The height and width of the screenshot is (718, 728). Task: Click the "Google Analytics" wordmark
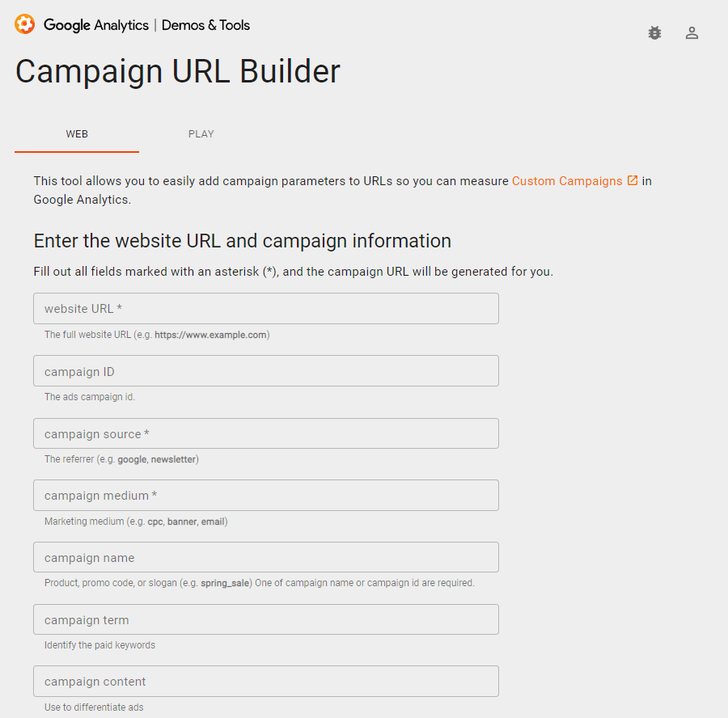tap(96, 25)
